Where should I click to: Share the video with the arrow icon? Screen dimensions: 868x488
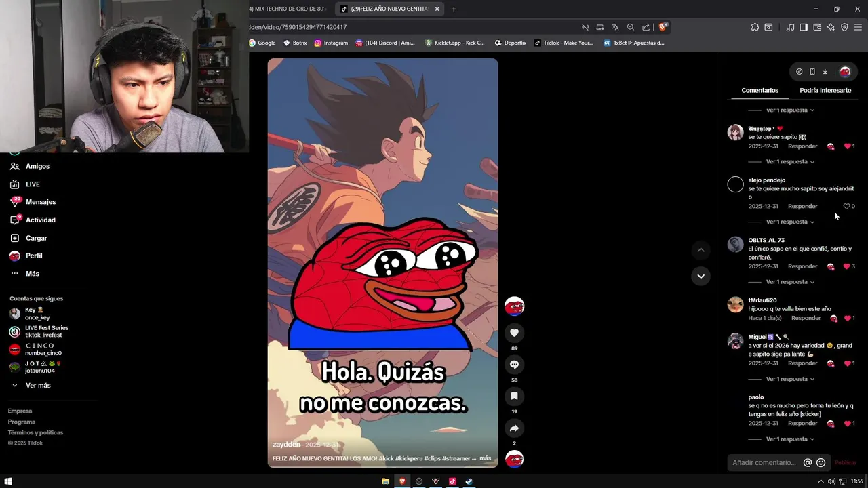tap(514, 428)
